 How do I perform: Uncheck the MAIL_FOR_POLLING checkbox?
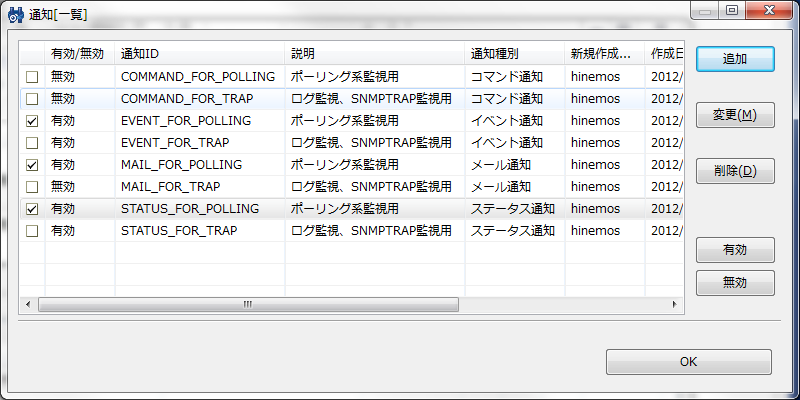point(32,165)
